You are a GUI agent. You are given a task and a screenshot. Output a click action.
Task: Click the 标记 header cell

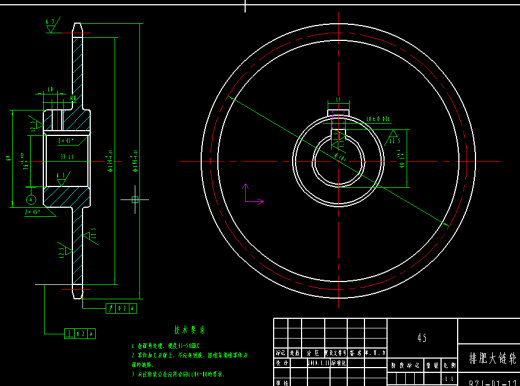(281, 353)
